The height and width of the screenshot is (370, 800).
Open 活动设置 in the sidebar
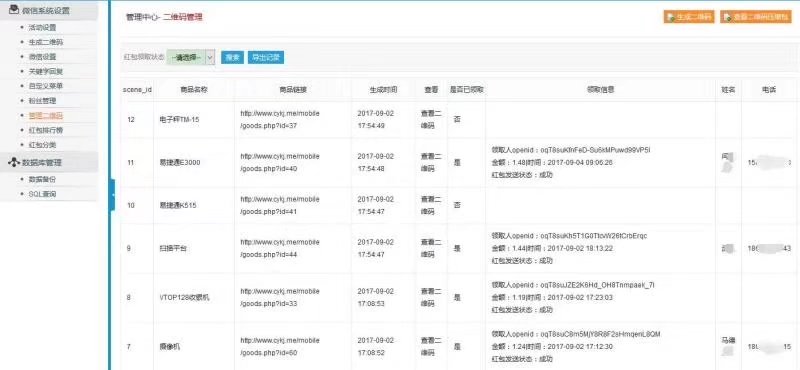click(x=42, y=28)
